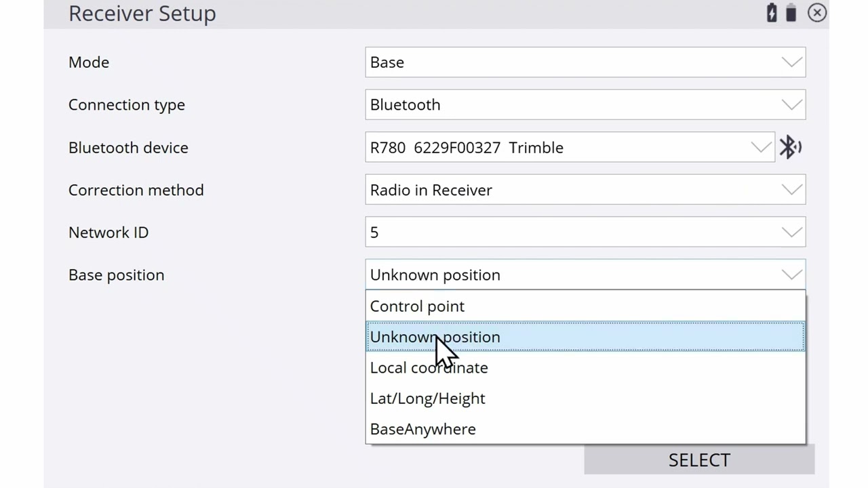Click the full battery icon
The image size is (868, 488).
pyautogui.click(x=791, y=13)
